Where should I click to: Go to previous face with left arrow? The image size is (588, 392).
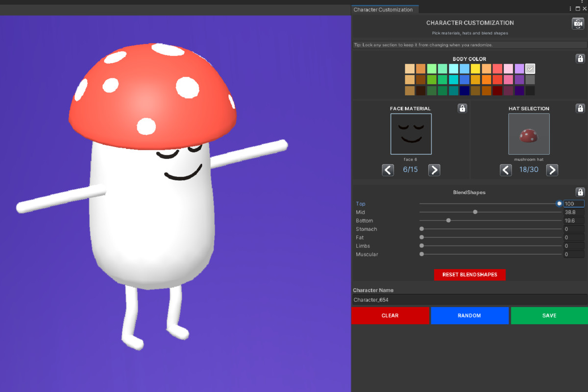click(x=388, y=170)
